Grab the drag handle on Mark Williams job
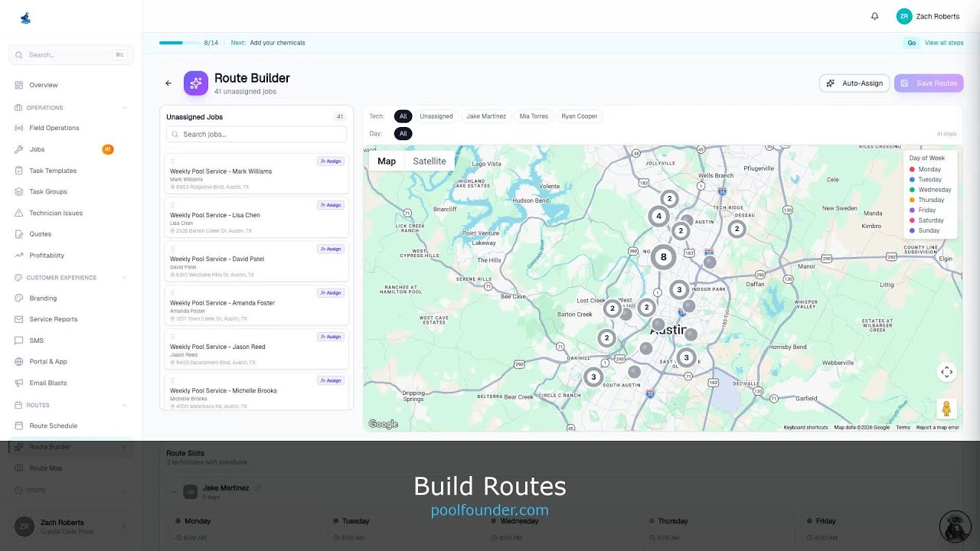980x551 pixels. (x=172, y=161)
